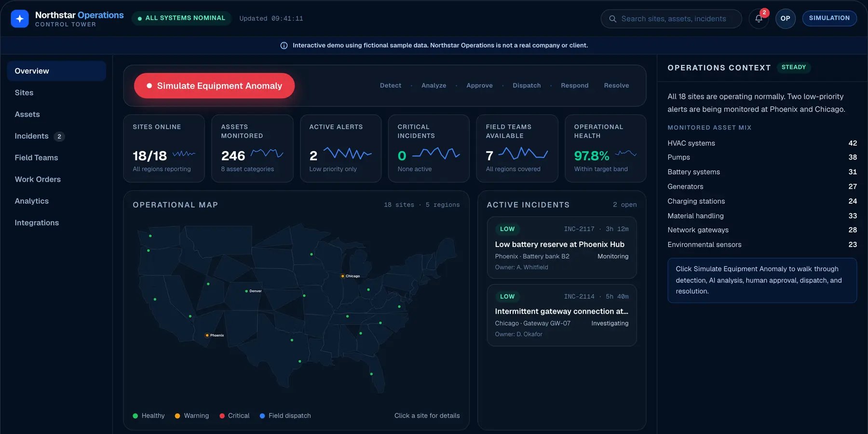Screen dimensions: 868x434
Task: Click the HVAC systems asset row
Action: [762, 143]
